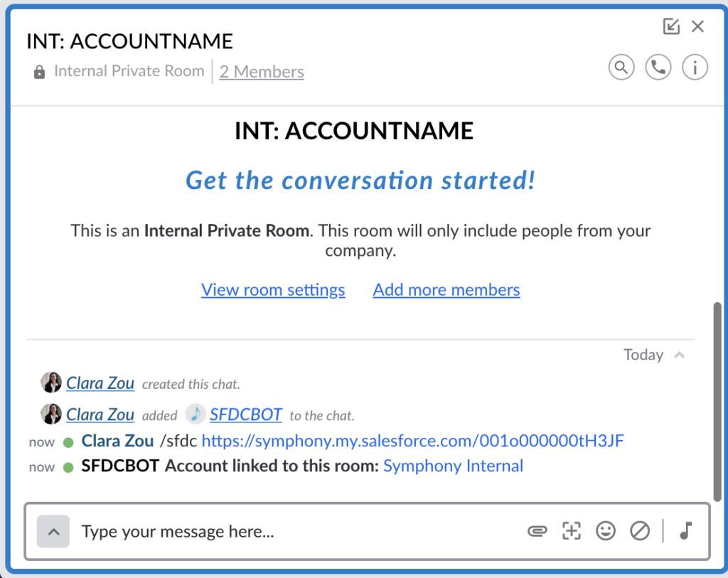Viewport: 728px width, 578px height.
Task: Collapse the Today messages section
Action: click(x=679, y=355)
